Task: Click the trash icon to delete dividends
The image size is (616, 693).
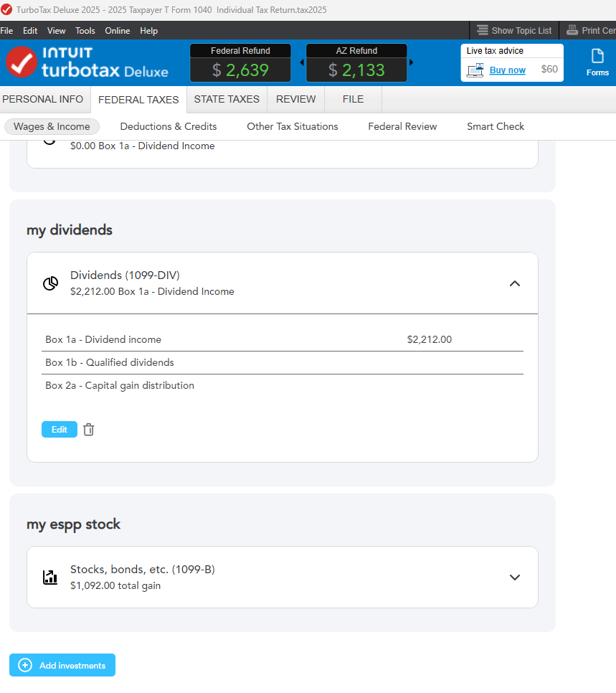Action: [x=88, y=430]
